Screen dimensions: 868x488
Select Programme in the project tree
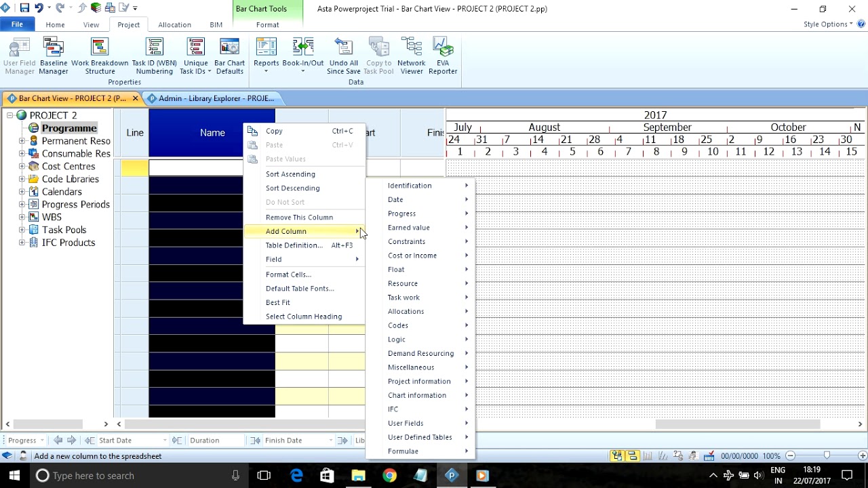(x=69, y=128)
